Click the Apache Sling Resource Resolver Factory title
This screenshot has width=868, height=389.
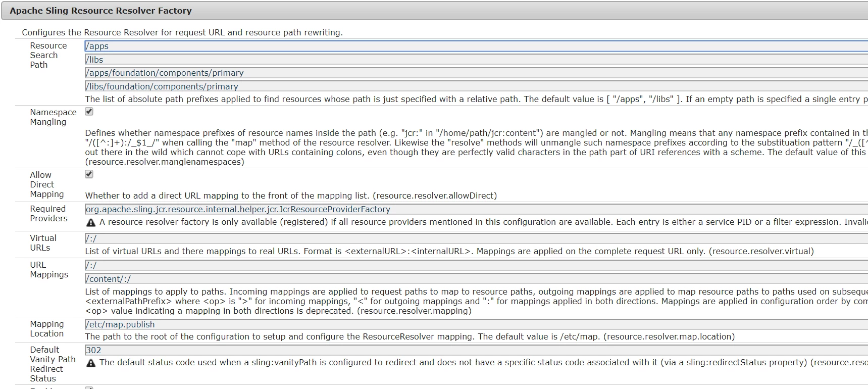[x=100, y=11]
